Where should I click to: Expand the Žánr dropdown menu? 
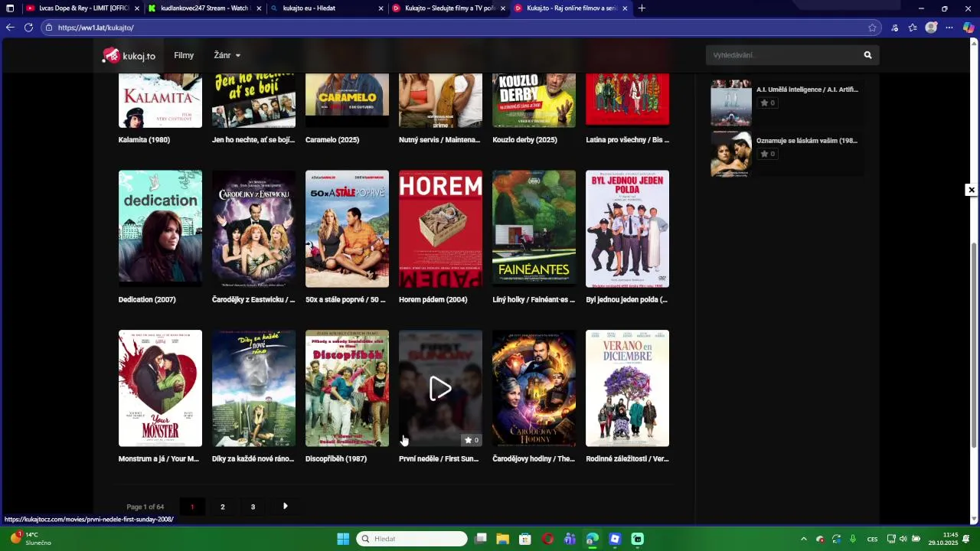click(227, 55)
